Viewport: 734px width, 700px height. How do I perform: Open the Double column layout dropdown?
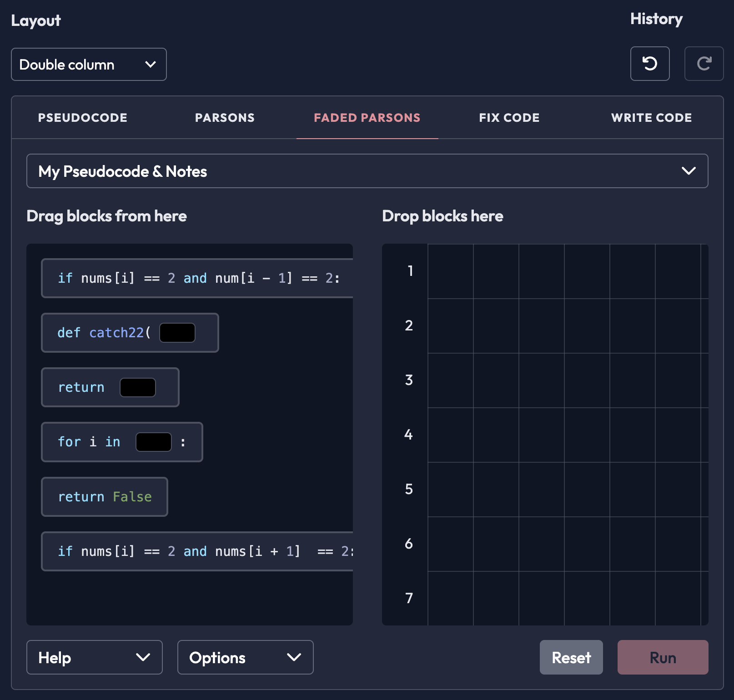pos(89,65)
